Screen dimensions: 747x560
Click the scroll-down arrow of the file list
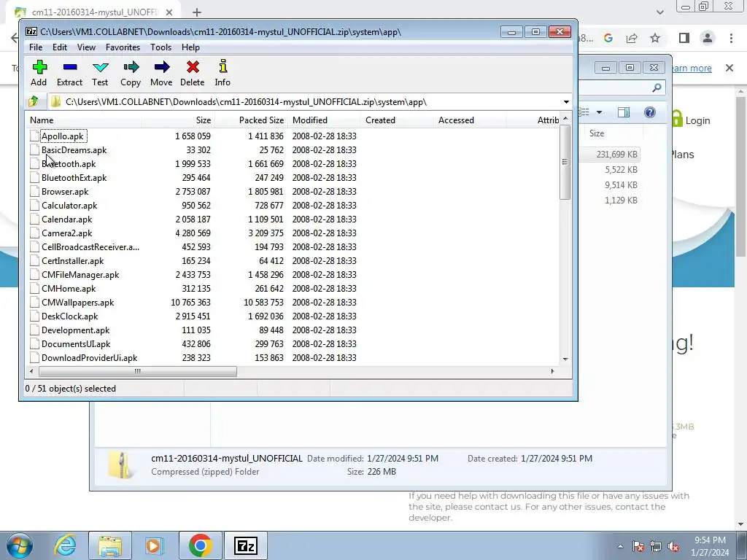(565, 359)
